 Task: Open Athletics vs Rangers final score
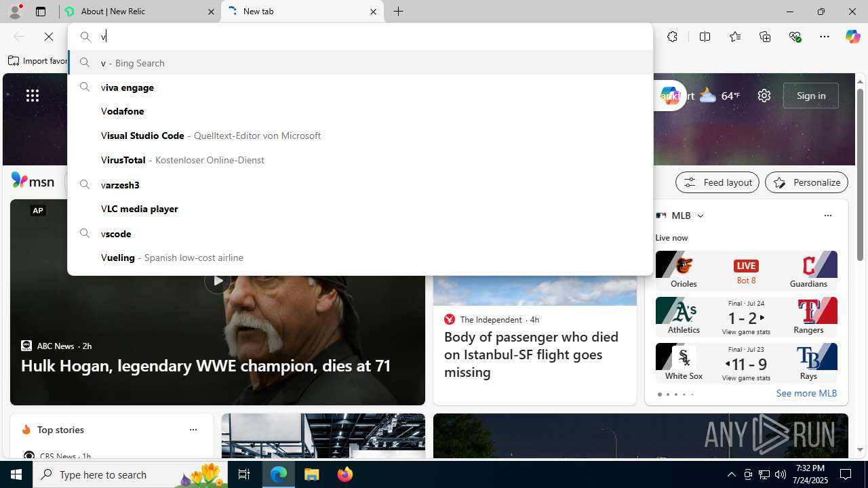(x=746, y=317)
